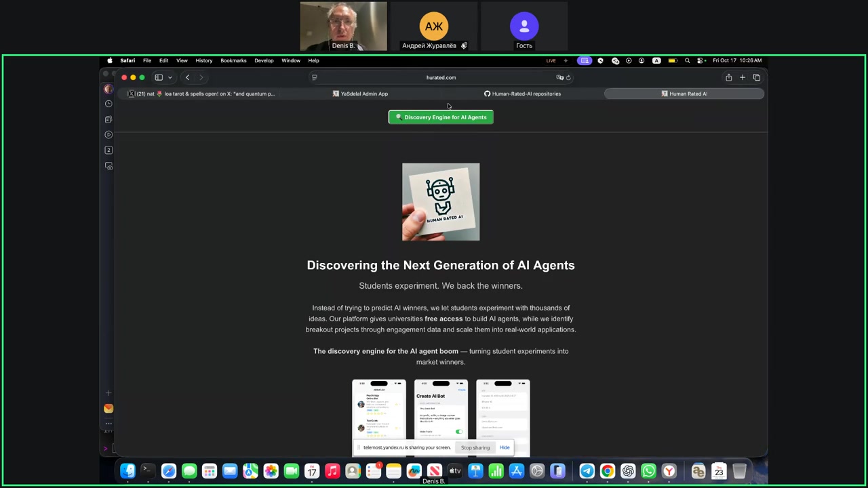Click the Safari Share icon
Image resolution: width=868 pixels, height=488 pixels.
[728, 77]
